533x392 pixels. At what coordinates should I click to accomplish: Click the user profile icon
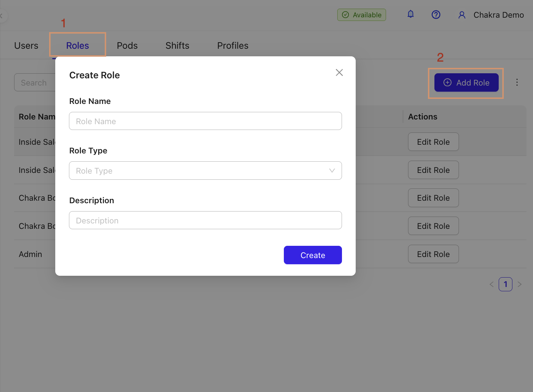click(x=462, y=15)
